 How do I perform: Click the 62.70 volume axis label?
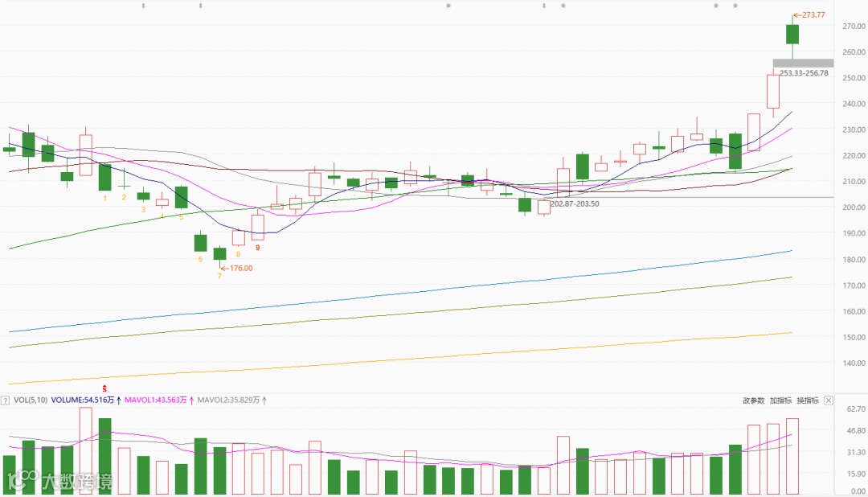(x=856, y=409)
